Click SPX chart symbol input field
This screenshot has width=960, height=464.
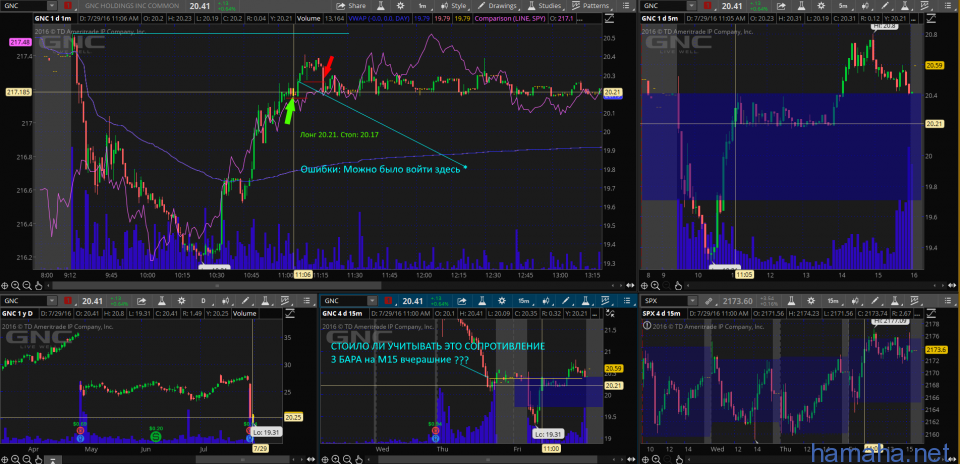[x=664, y=301]
